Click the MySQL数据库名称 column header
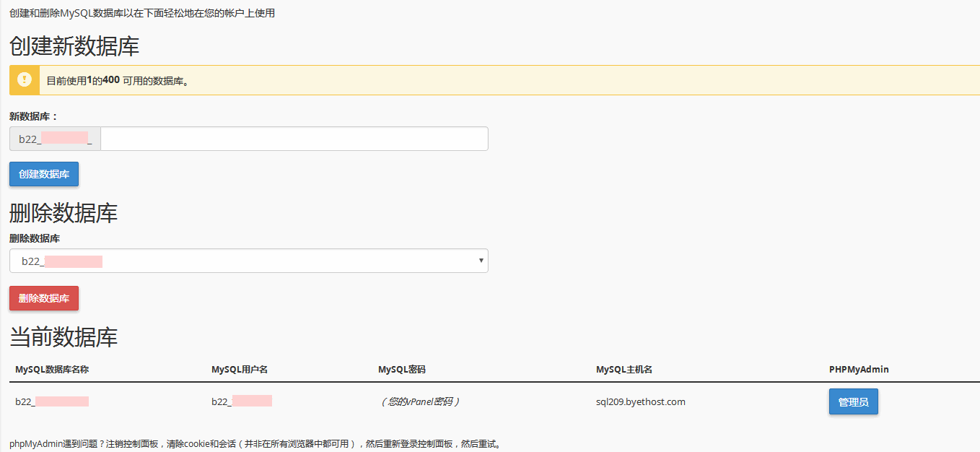The image size is (980, 452). point(52,369)
